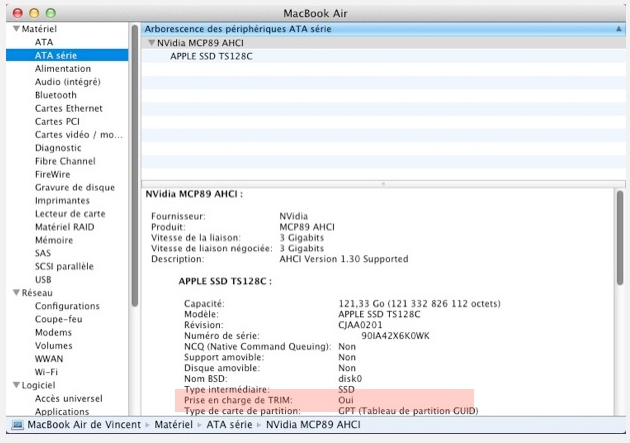
Task: Select Cartes PCI entry
Action: coord(57,122)
